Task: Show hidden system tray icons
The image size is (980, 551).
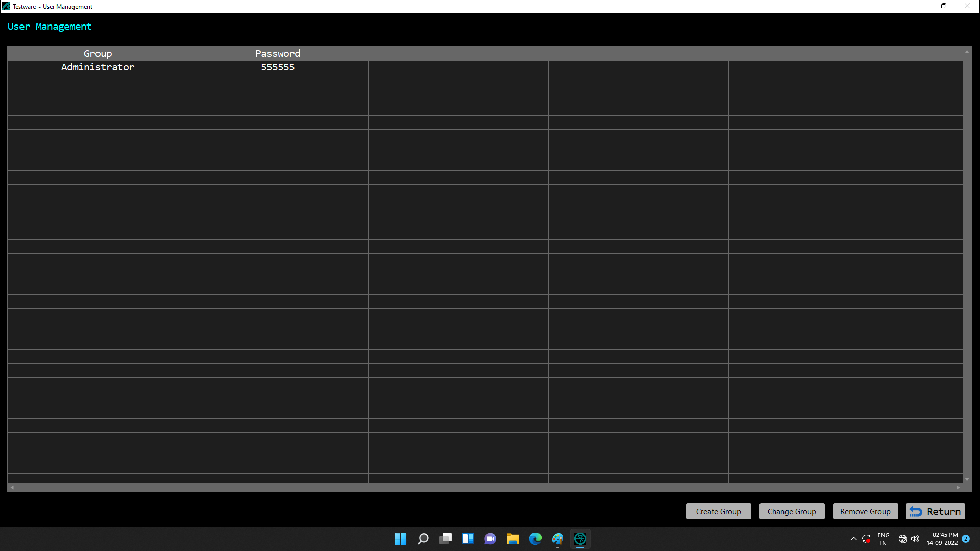Action: pyautogui.click(x=853, y=539)
